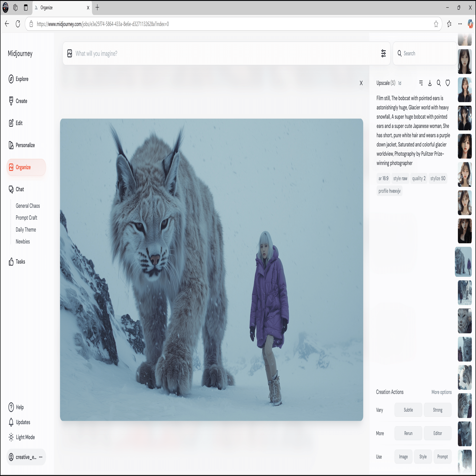Viewport: 476px width, 476px height.
Task: Close the image lightbox with X
Action: tap(361, 83)
